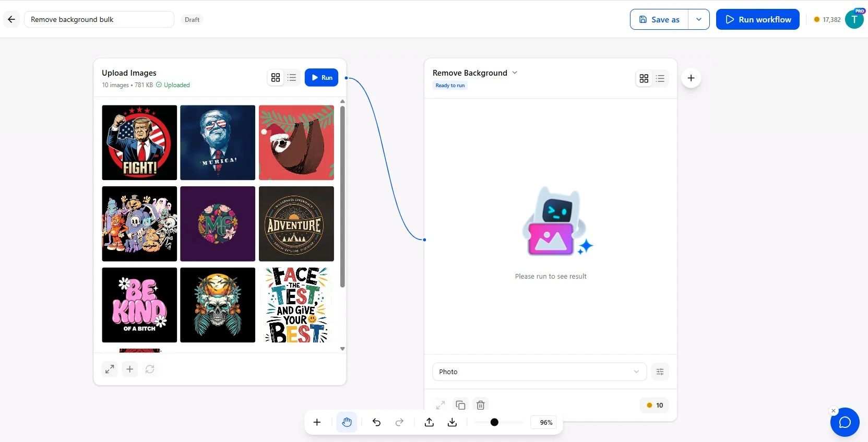Screen dimensions: 868x442
Task: View credits balance 17,382
Action: (x=827, y=20)
